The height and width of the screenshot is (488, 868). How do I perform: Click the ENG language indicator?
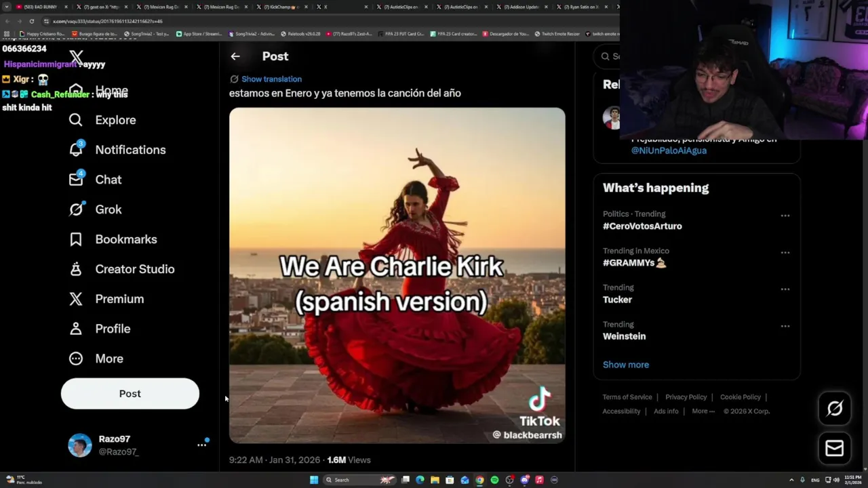[x=815, y=480]
